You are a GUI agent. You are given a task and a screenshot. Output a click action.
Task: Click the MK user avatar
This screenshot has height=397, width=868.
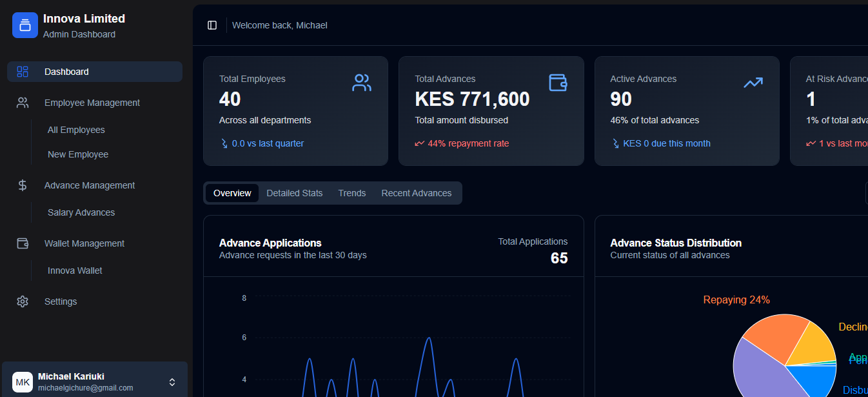[x=23, y=382]
